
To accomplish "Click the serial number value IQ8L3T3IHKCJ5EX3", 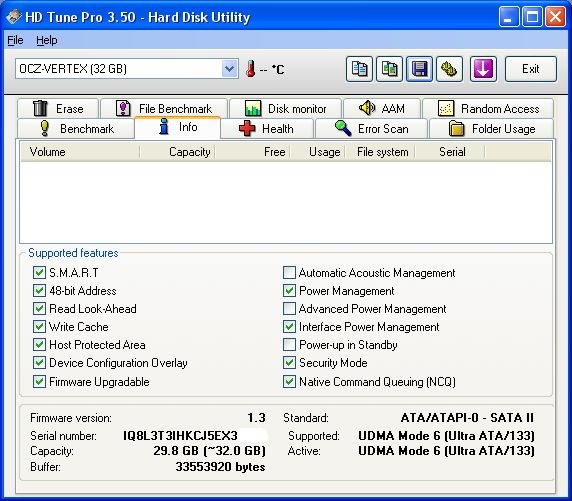I will 180,436.
